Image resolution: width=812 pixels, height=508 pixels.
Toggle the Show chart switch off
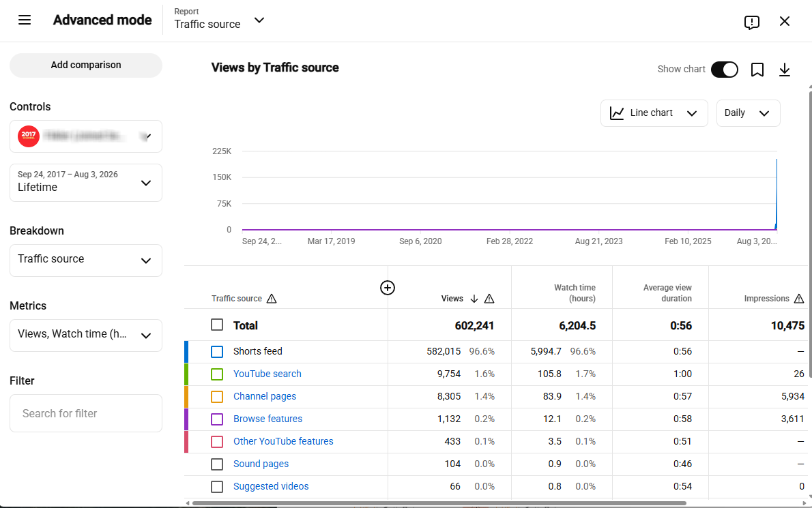724,70
